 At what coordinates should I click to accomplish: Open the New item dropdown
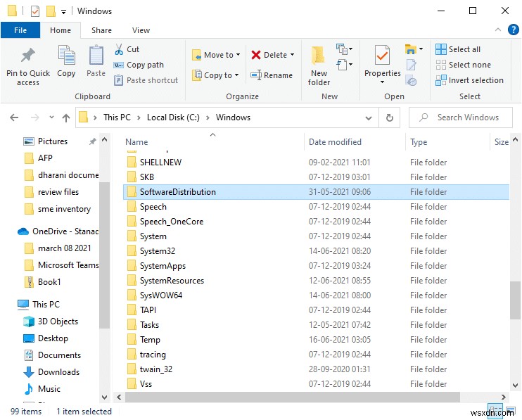(x=344, y=49)
